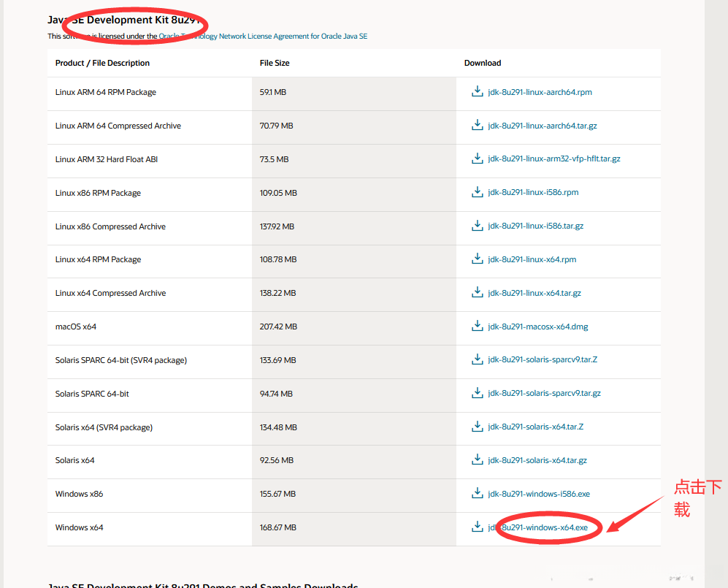Select the 59.1 MB file size
The image size is (728, 588).
point(272,93)
